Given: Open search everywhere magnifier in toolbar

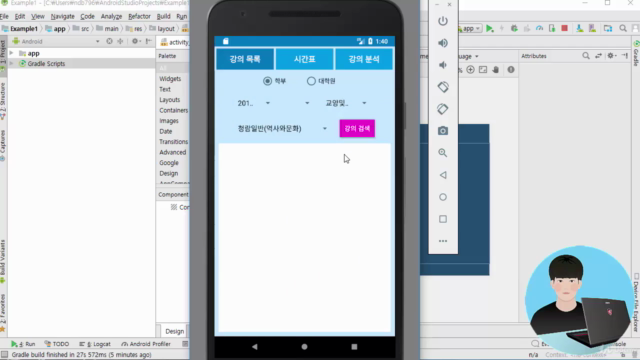Looking at the screenshot, I should coord(623,29).
